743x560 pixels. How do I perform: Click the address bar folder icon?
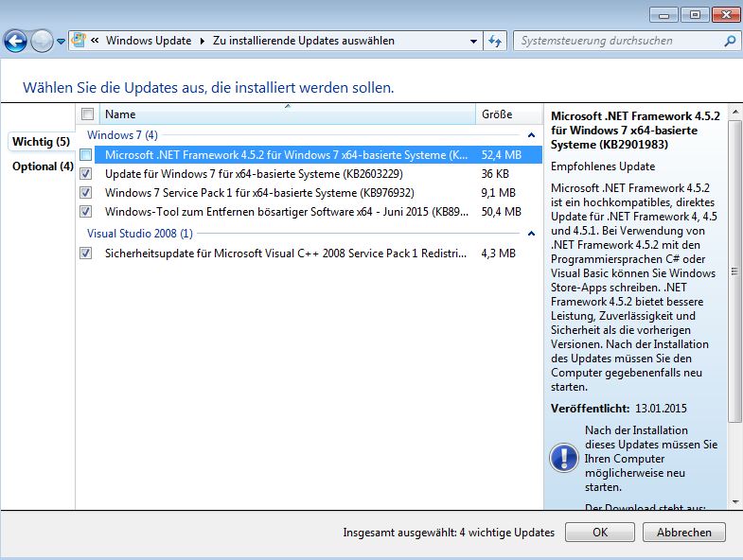click(x=80, y=41)
